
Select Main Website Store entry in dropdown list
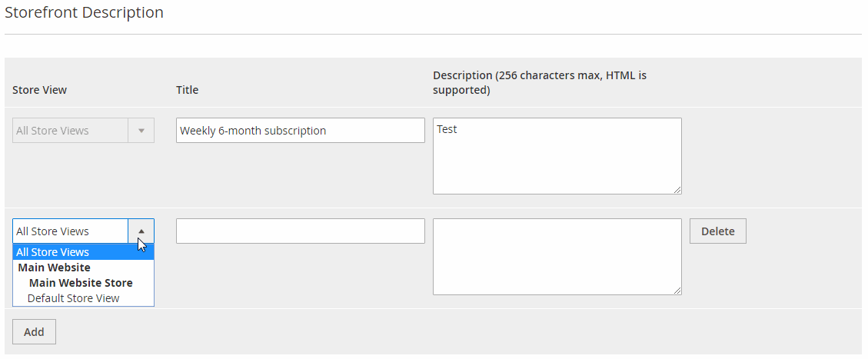coord(81,283)
